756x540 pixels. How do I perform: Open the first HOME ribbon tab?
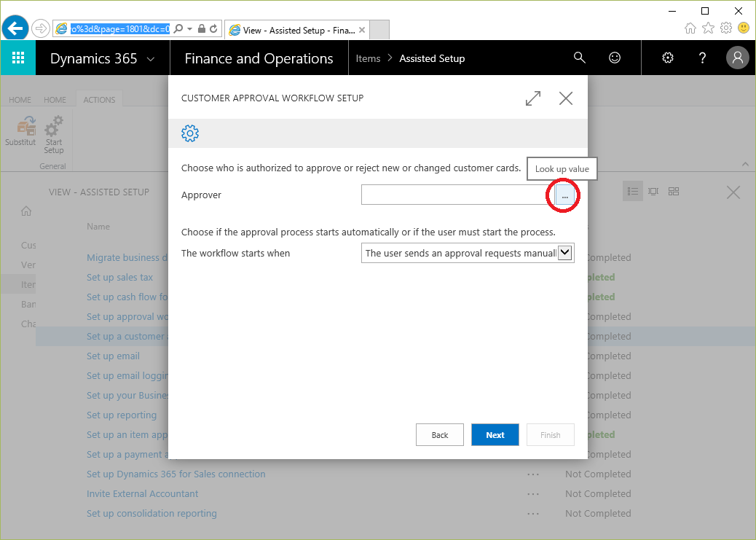point(20,99)
